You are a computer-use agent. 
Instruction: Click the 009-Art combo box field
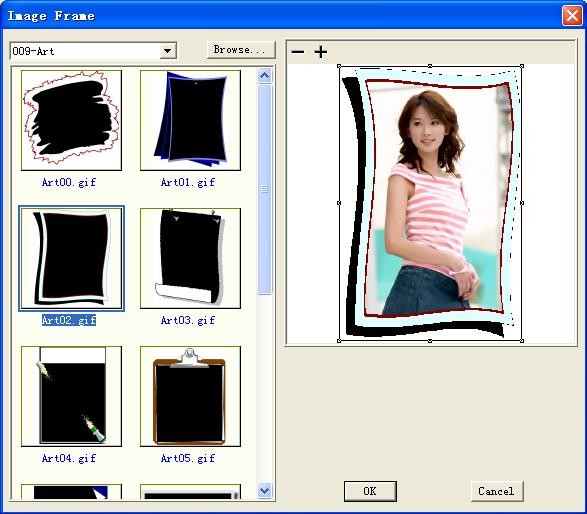point(94,51)
